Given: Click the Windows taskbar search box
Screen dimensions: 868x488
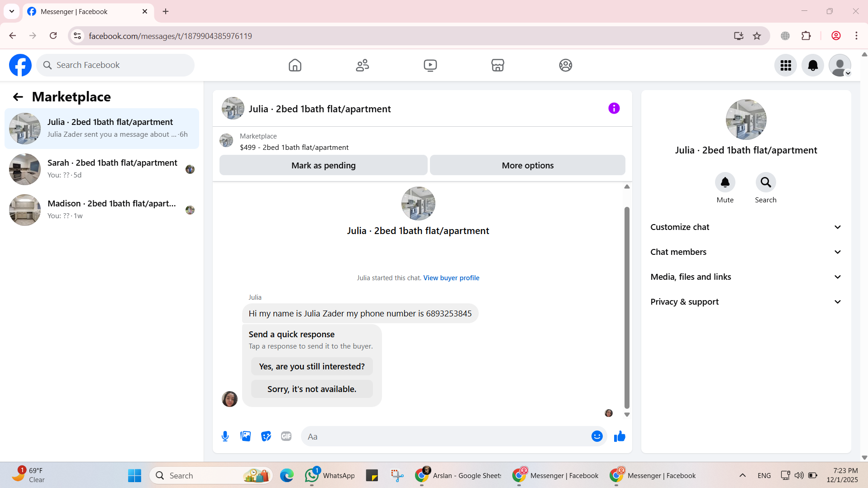Looking at the screenshot, I should point(211,475).
